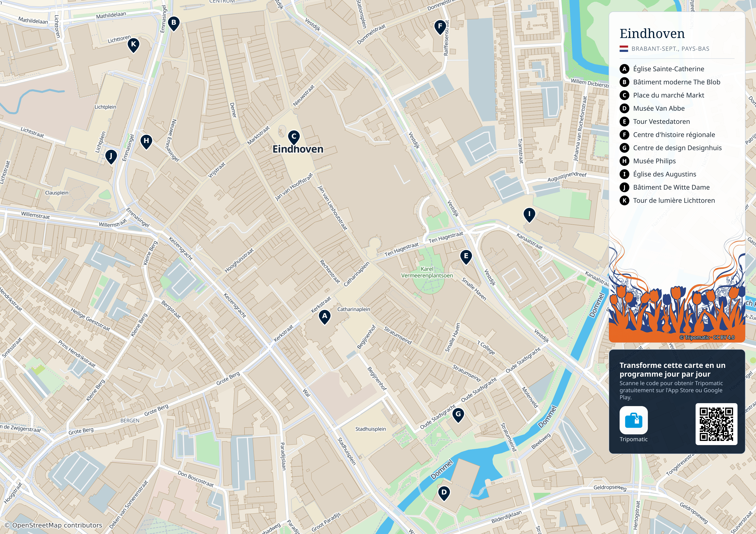Viewport: 756px width, 534px height.
Task: Click map pin H on Emmasingel
Action: 146,142
